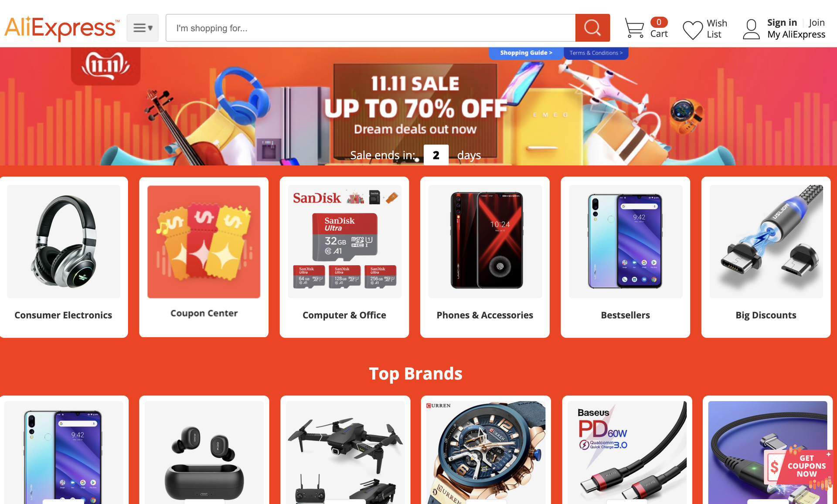837x504 pixels.
Task: Open the shopping cart icon
Action: 634,28
